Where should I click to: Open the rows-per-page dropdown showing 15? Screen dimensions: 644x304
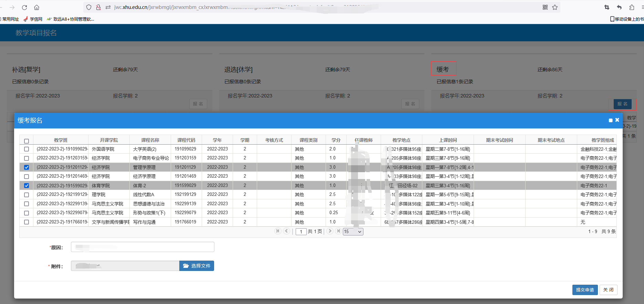(353, 232)
